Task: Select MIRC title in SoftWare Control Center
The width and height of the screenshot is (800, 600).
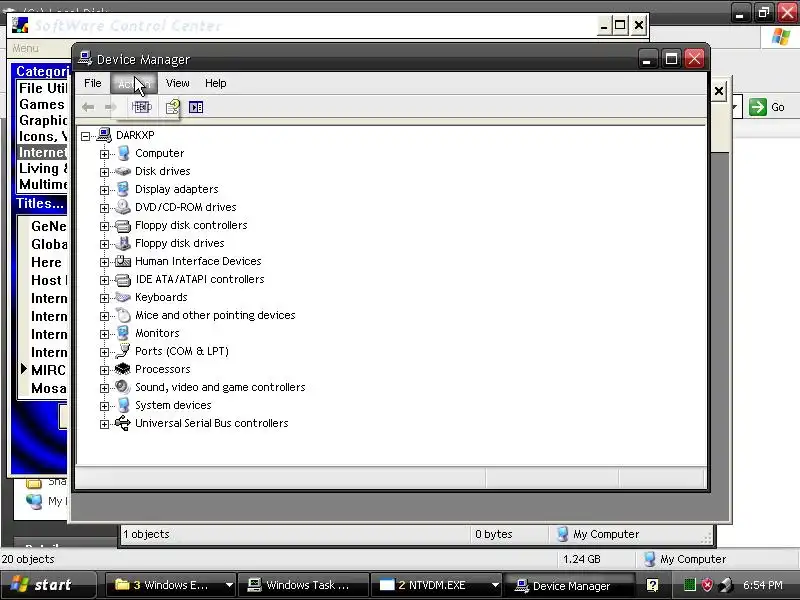Action: coord(48,370)
